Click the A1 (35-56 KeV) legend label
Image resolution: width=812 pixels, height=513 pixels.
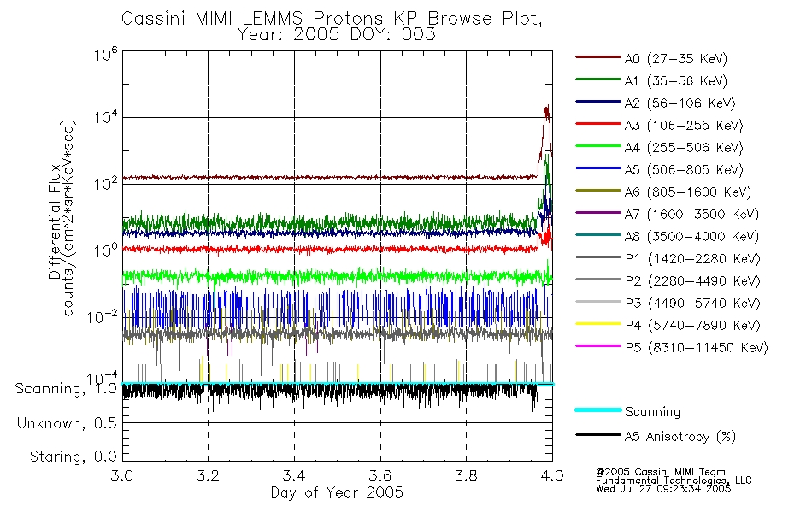(675, 81)
